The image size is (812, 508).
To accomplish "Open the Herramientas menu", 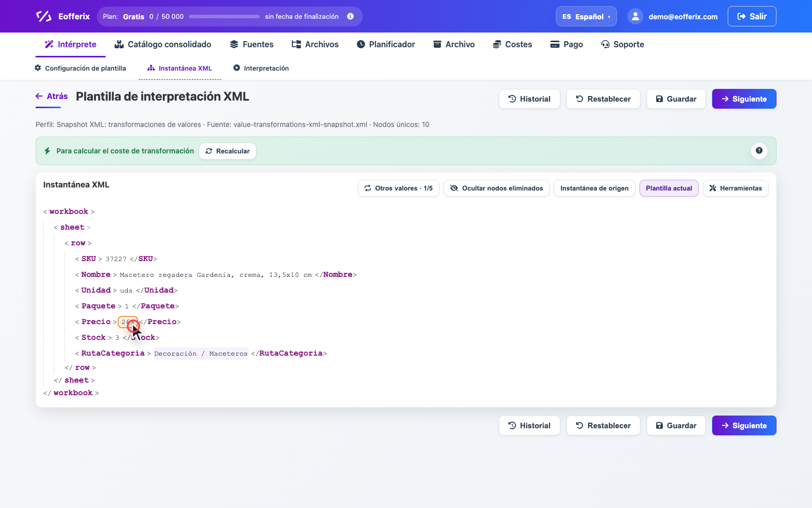I will click(735, 188).
